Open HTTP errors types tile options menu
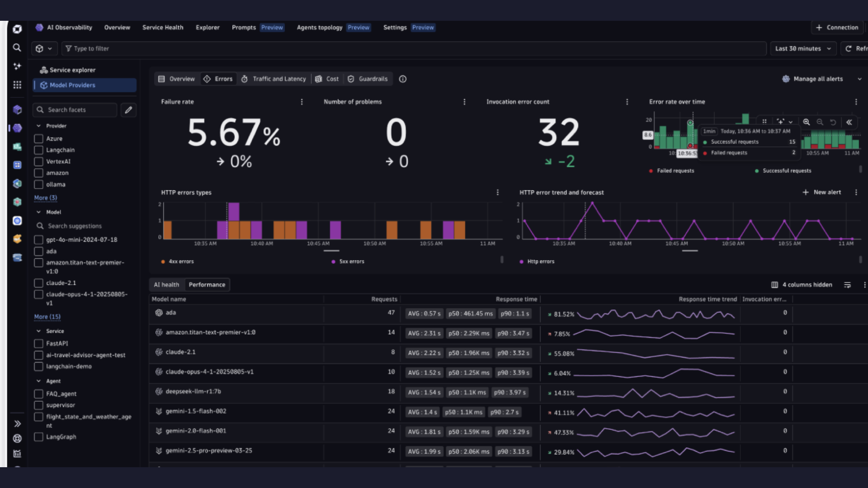 coord(498,192)
